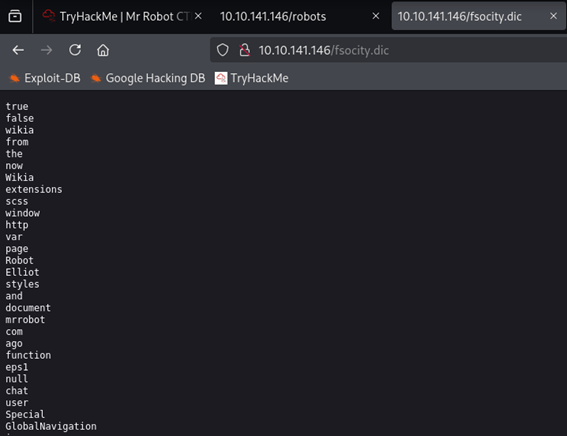Open the tracking protection shield icon
Image resolution: width=567 pixels, height=436 pixels.
click(223, 50)
